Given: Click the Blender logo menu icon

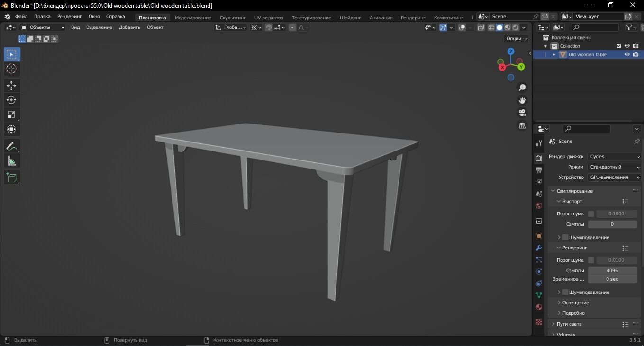Looking at the screenshot, I should click(x=7, y=17).
